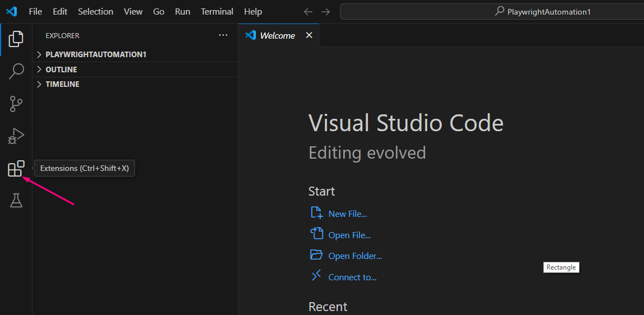Open the Go menu

click(158, 12)
